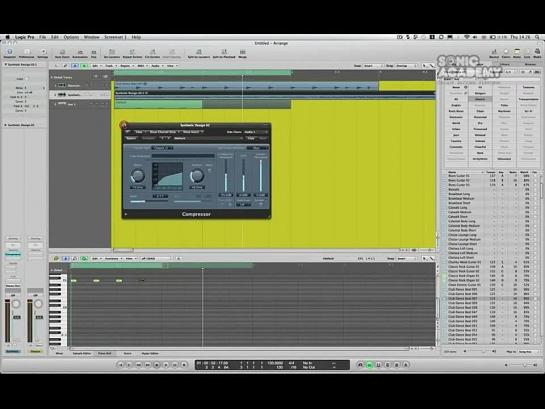Viewport: 545px width, 409px height.
Task: Click the Split by Playhead icon
Action: pos(224,53)
